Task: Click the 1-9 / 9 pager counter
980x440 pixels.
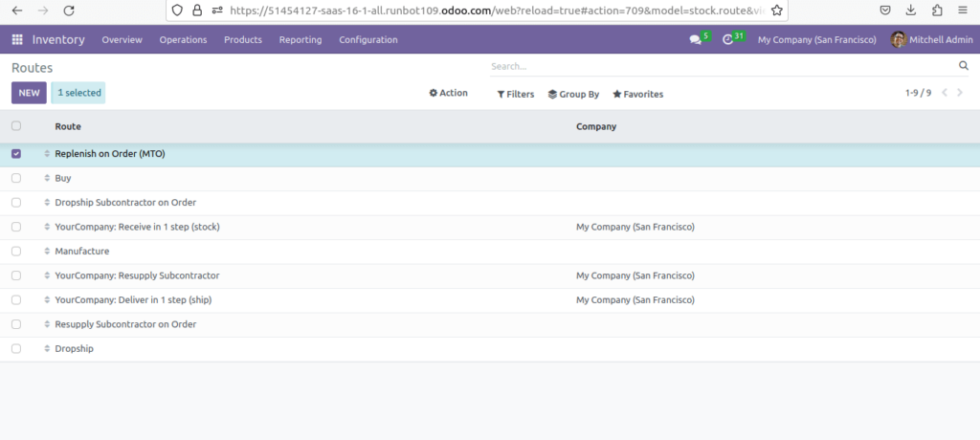Action: [918, 93]
